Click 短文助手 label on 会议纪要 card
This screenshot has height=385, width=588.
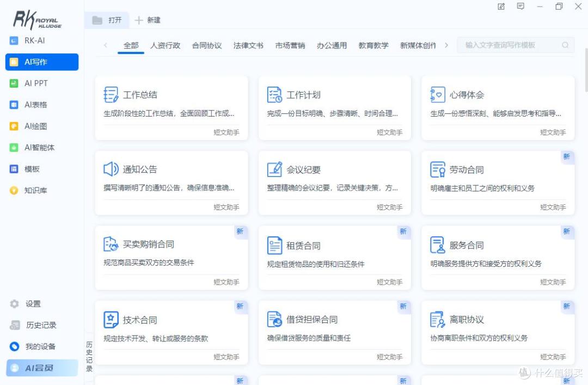[390, 207]
